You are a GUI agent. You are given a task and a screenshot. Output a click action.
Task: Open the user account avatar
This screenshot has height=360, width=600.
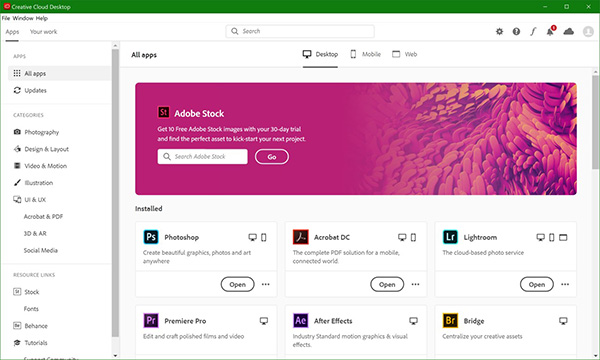(x=588, y=31)
